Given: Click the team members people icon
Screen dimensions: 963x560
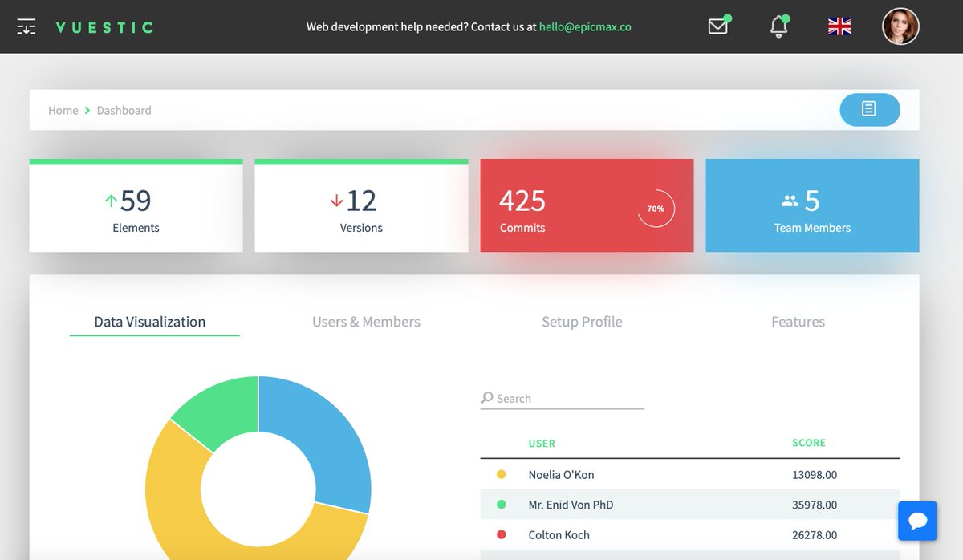Looking at the screenshot, I should (790, 201).
